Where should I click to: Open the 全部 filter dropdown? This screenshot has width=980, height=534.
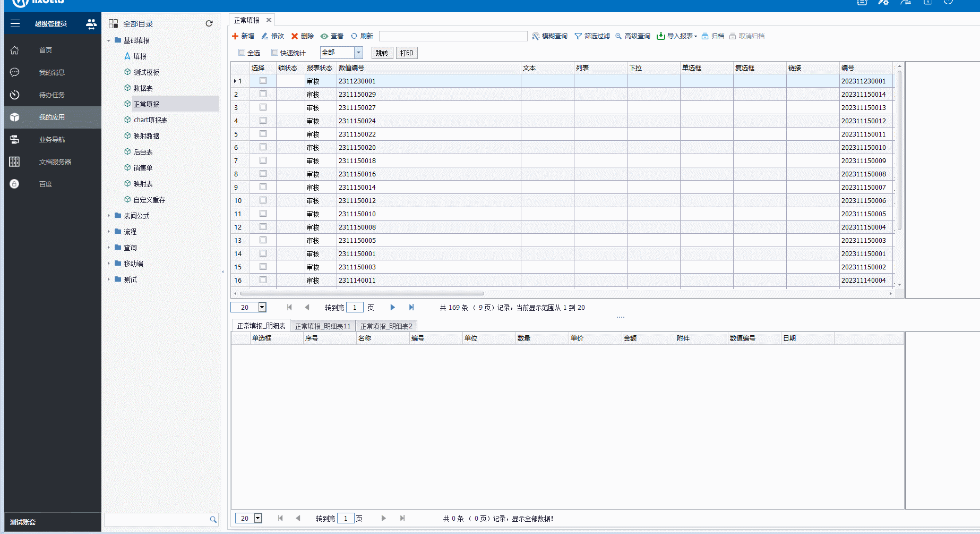(x=358, y=53)
